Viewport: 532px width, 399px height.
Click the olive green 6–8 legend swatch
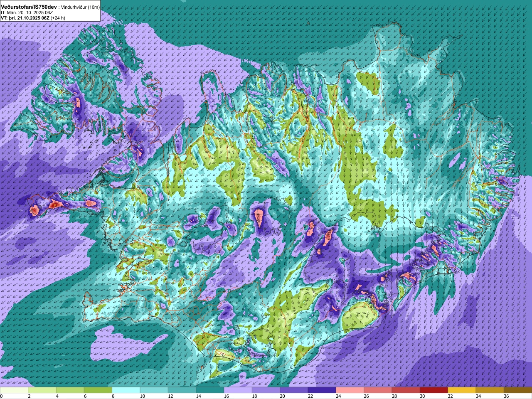[x=98, y=390]
